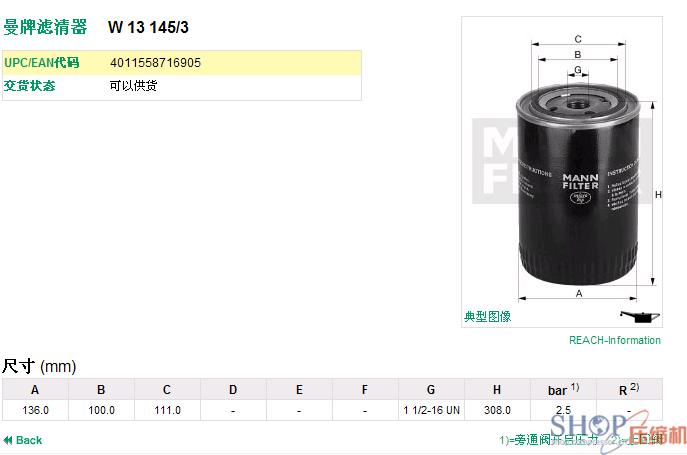Select height value 308.0
This screenshot has width=687, height=455.
(497, 410)
